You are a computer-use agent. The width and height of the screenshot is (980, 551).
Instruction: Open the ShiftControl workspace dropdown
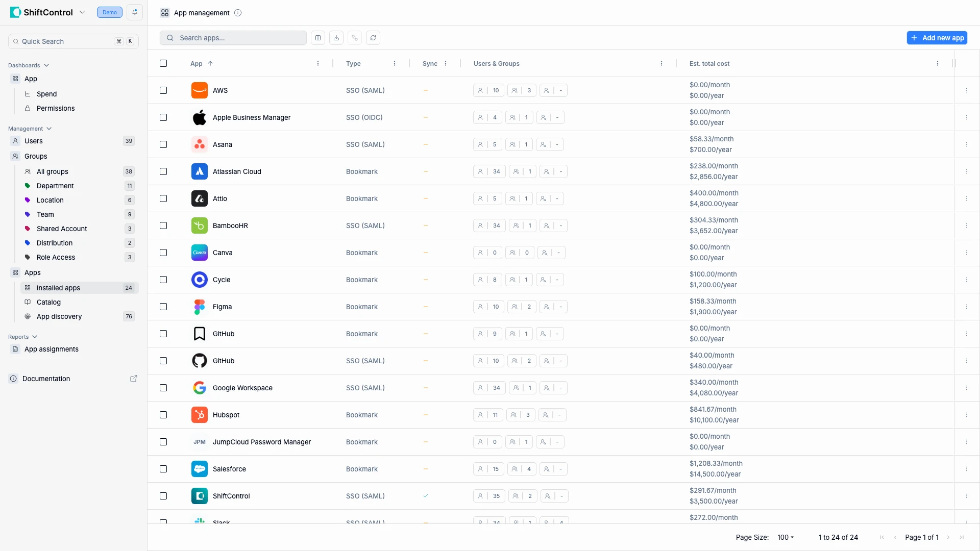(x=83, y=12)
